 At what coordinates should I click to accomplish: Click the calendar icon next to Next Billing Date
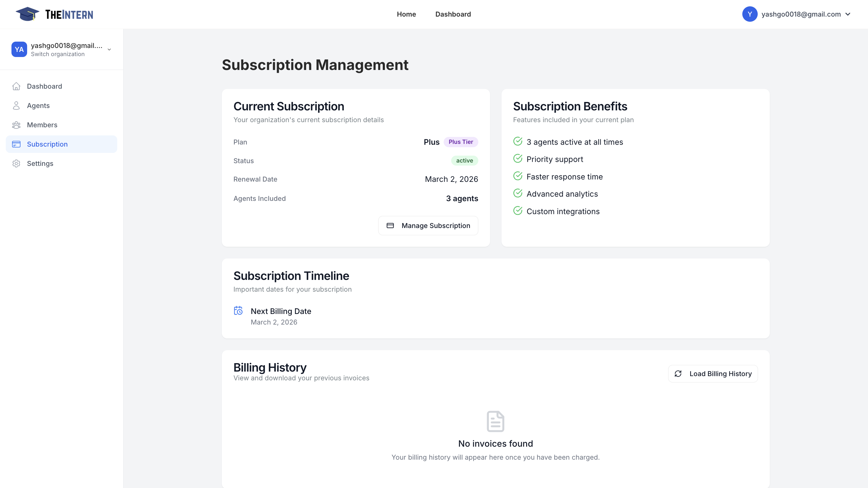coord(238,311)
